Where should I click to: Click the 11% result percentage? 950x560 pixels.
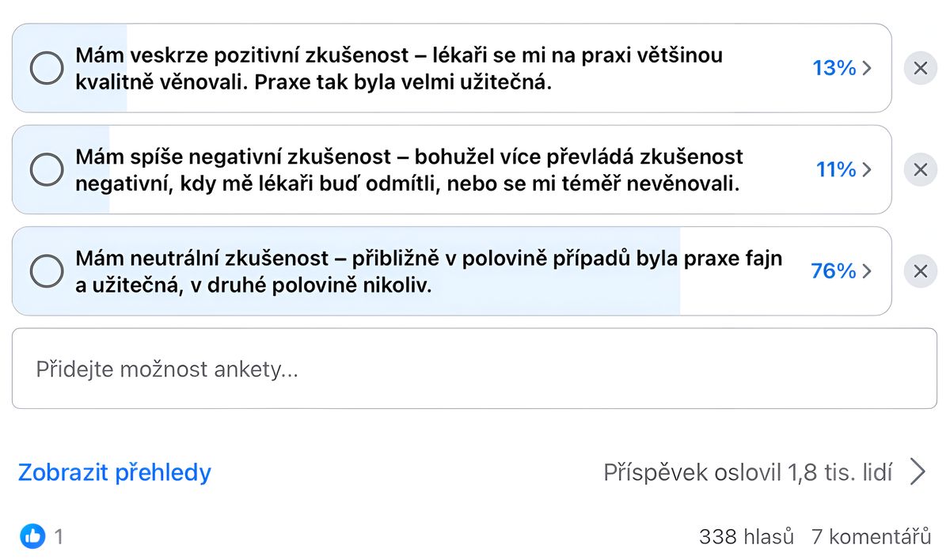(x=836, y=169)
